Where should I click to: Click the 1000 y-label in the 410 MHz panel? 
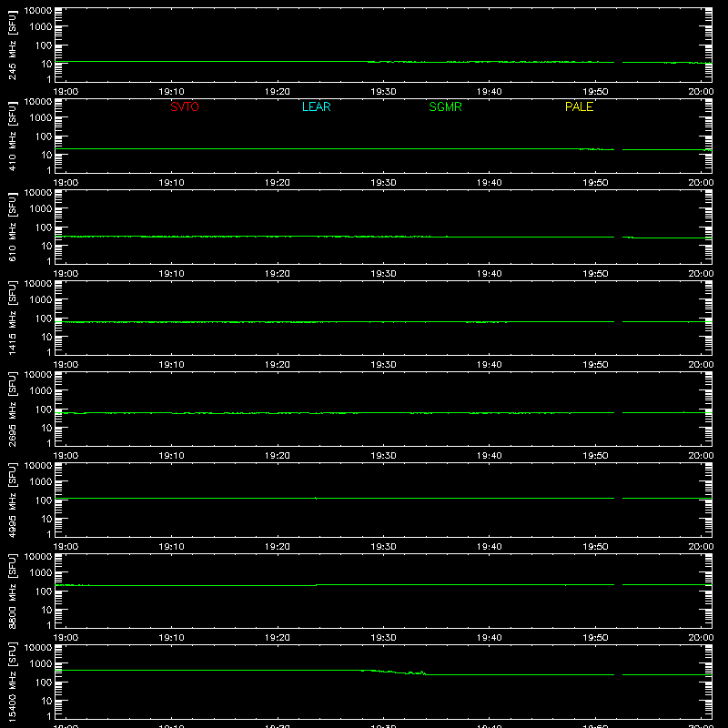(x=41, y=118)
